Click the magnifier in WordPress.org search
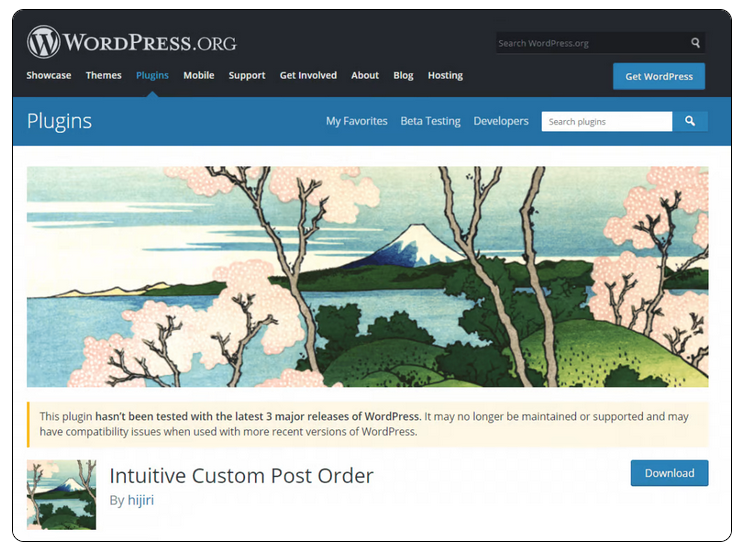737x545 pixels. pos(695,43)
